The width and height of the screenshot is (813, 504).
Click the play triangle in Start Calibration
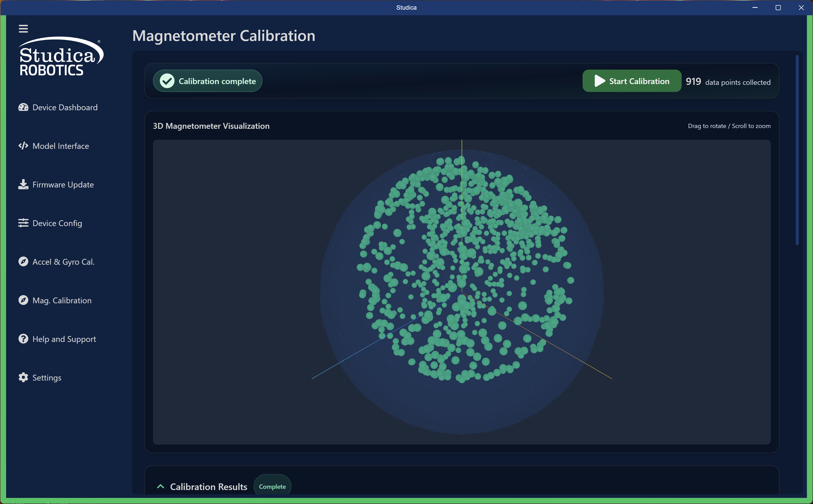click(599, 81)
